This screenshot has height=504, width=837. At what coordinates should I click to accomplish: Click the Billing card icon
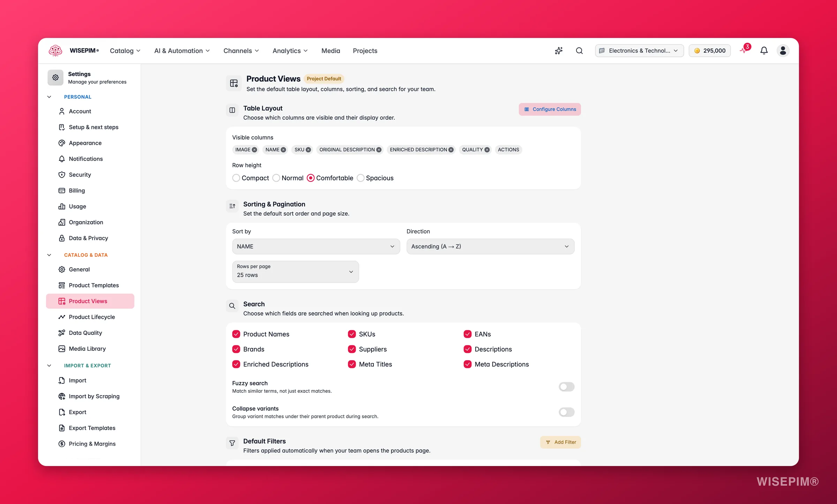tap(62, 190)
